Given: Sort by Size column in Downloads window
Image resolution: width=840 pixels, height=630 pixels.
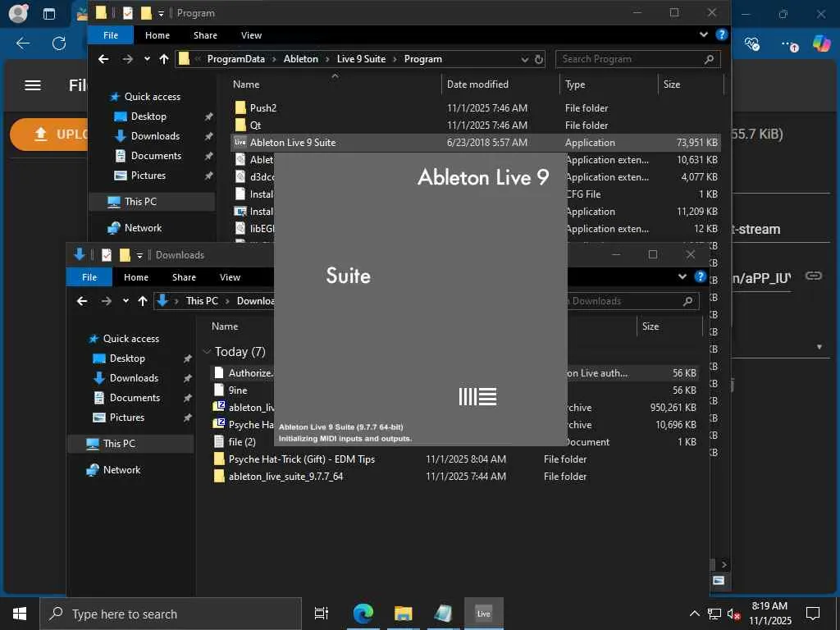Looking at the screenshot, I should click(669, 326).
